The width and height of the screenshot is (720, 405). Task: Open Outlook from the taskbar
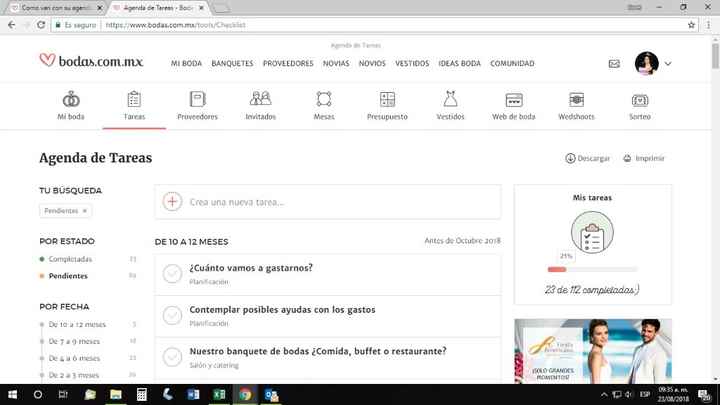(x=271, y=394)
